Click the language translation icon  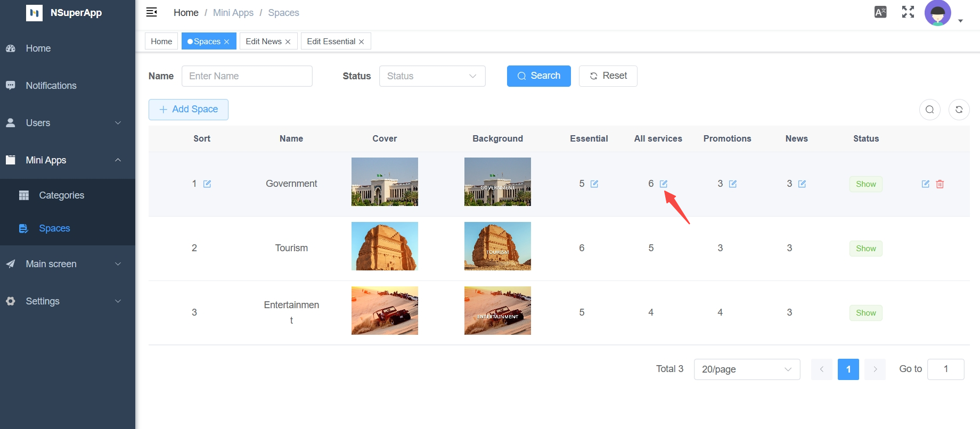880,12
